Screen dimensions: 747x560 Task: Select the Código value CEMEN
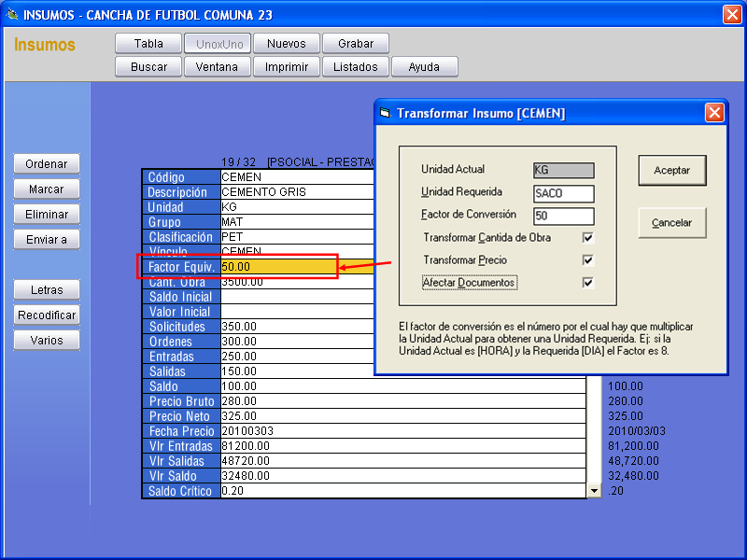[x=242, y=177]
